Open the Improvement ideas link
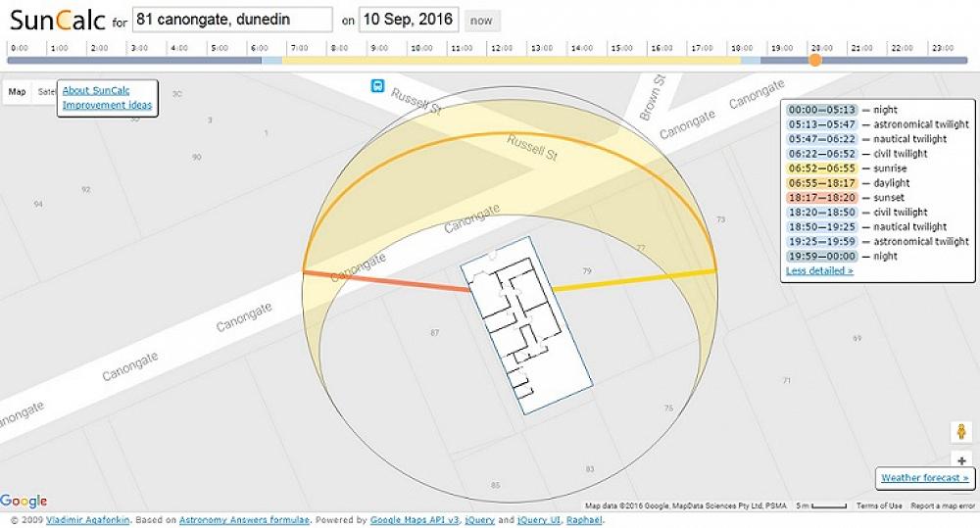 tap(107, 105)
